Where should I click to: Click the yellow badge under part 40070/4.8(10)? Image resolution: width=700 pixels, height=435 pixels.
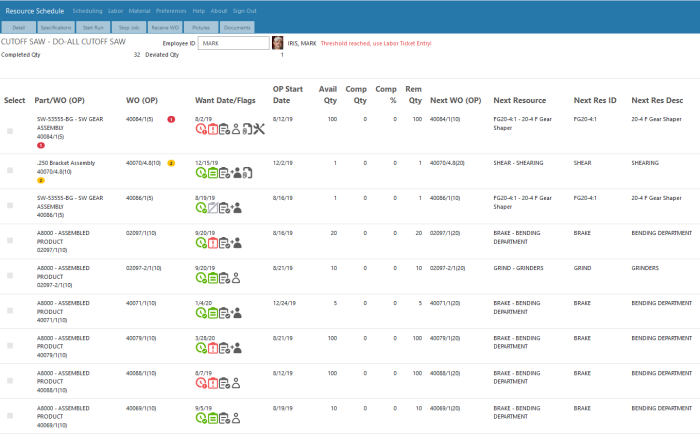tap(41, 180)
